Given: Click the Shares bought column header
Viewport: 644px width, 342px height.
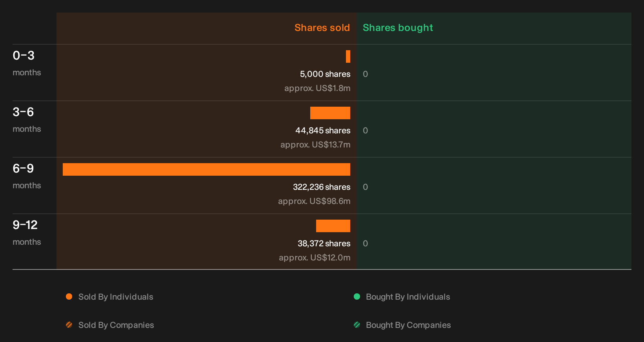Looking at the screenshot, I should (x=398, y=28).
